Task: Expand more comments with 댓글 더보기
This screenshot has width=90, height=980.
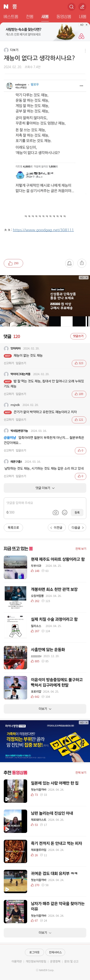Action: (45, 488)
